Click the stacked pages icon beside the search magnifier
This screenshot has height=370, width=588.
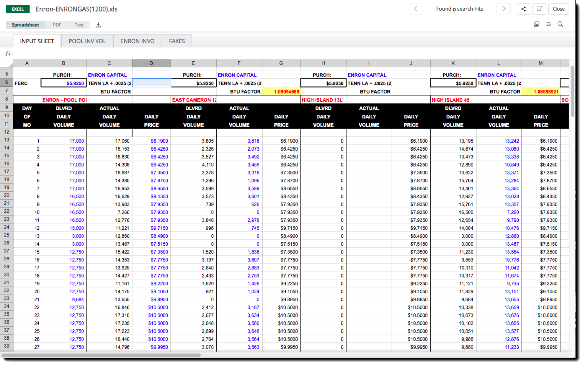[537, 24]
